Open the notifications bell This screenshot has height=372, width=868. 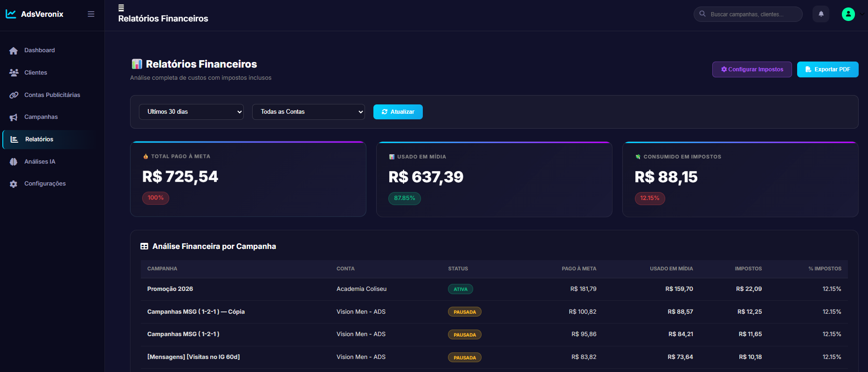point(821,14)
